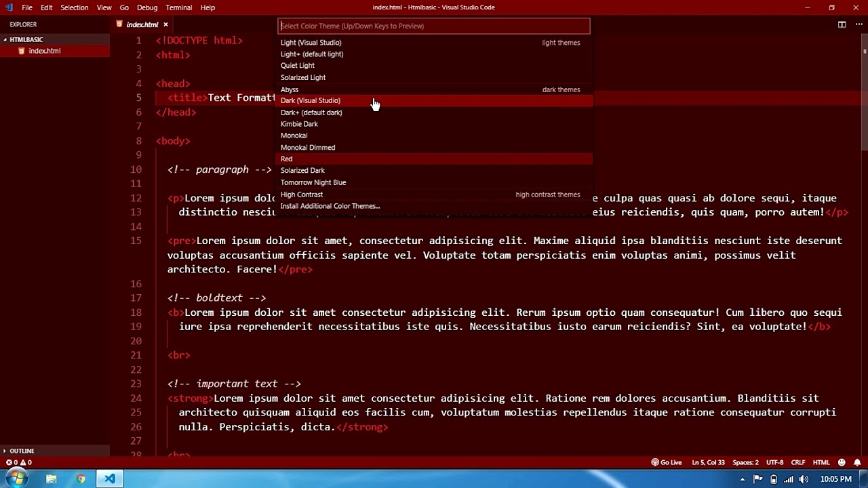Click the Select Color Theme input field

(434, 26)
